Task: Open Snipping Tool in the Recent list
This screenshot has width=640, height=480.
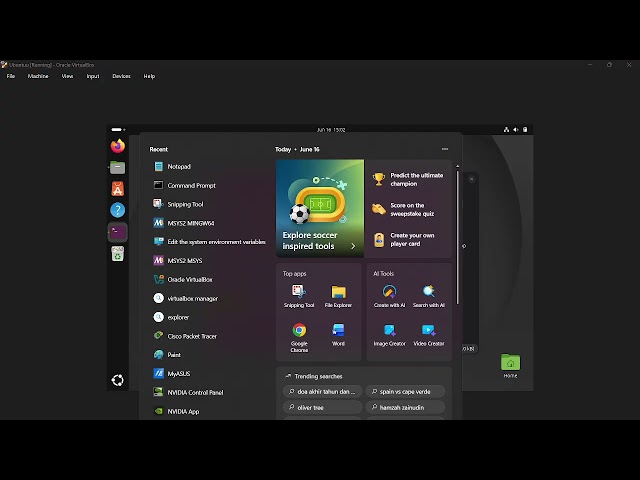Action: pyautogui.click(x=209, y=204)
